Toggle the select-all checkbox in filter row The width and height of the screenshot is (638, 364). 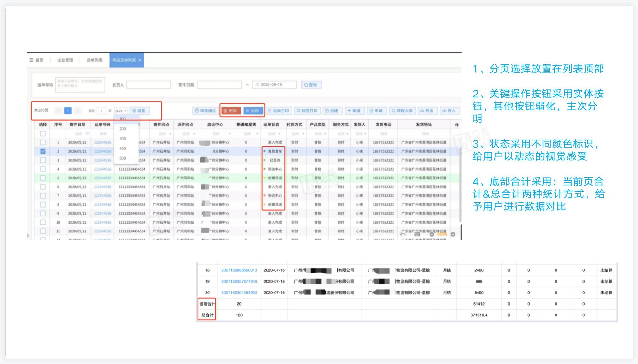pyautogui.click(x=43, y=133)
